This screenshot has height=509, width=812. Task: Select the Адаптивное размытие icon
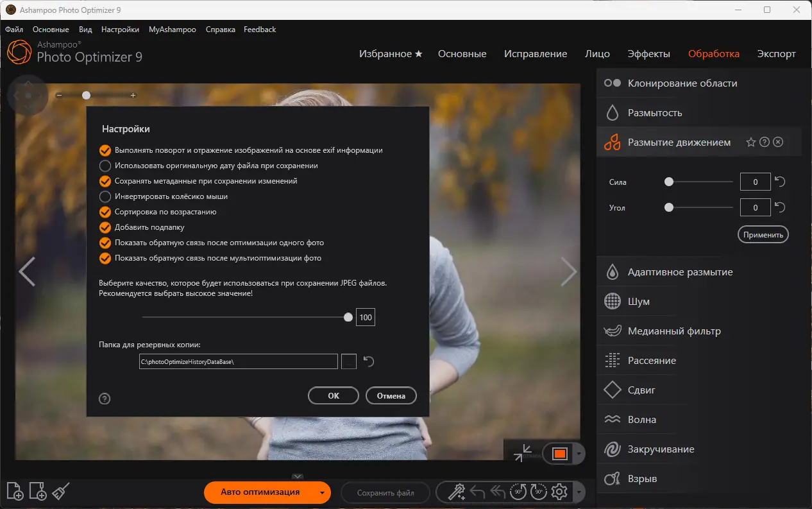[x=613, y=272]
